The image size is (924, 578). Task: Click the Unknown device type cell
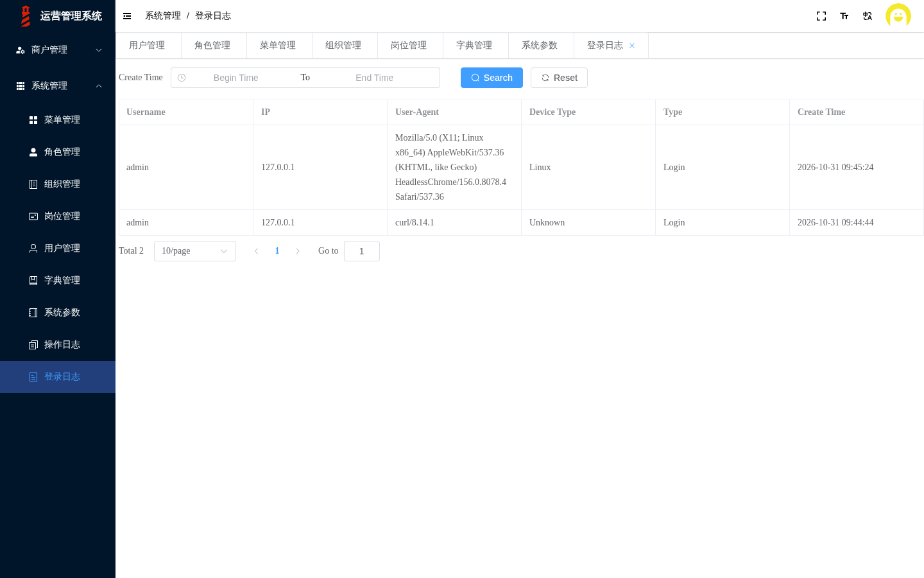(x=588, y=223)
